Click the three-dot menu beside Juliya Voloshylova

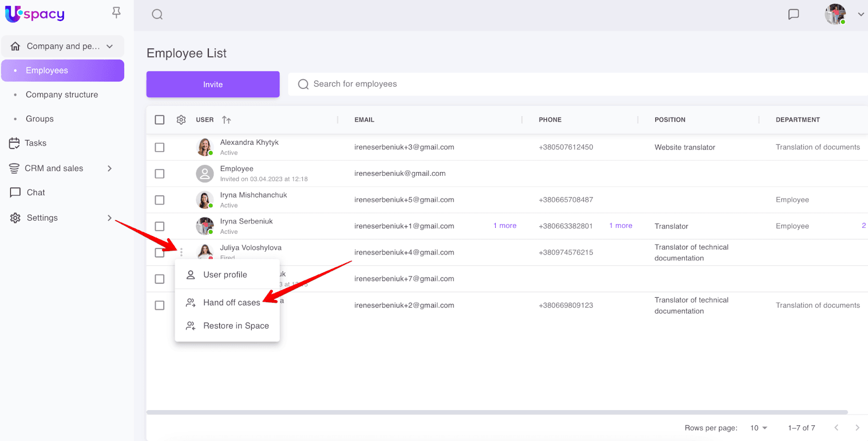click(181, 252)
